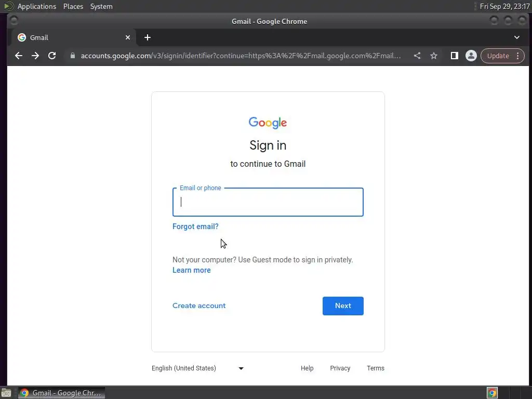Click the Google logo
Image resolution: width=532 pixels, height=399 pixels.
pyautogui.click(x=268, y=123)
